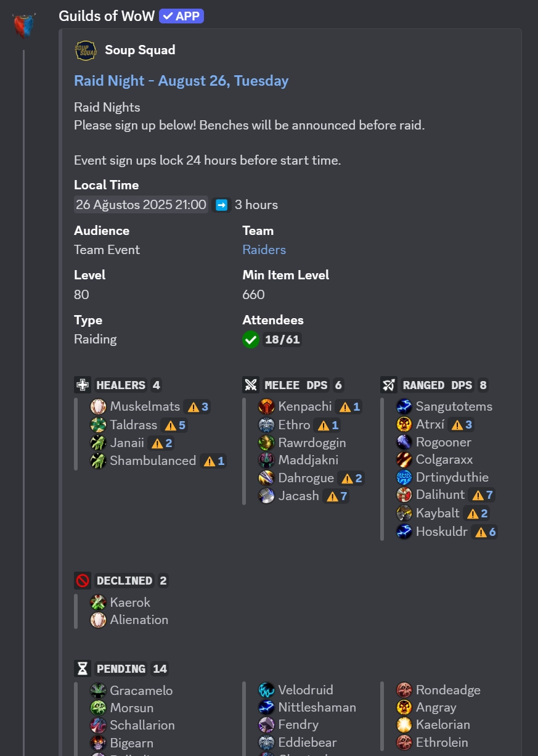This screenshot has width=538, height=756.
Task: Click the 26 Ağustos 2025 timestamp
Action: (141, 204)
